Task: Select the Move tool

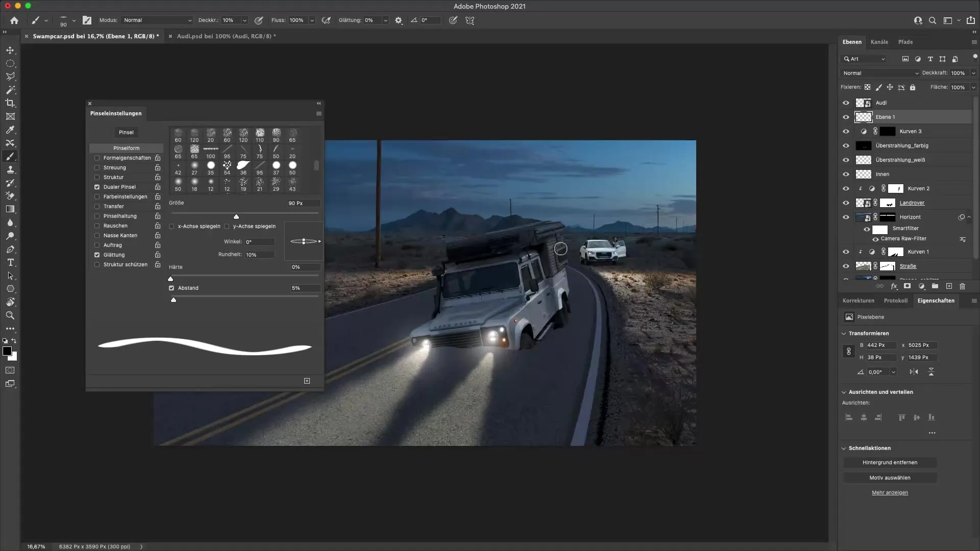Action: click(10, 50)
